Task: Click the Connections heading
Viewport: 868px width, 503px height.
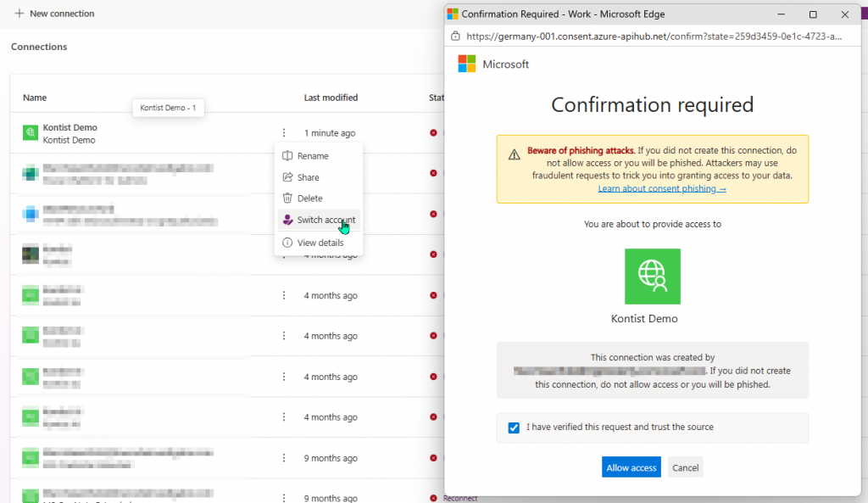Action: (39, 47)
